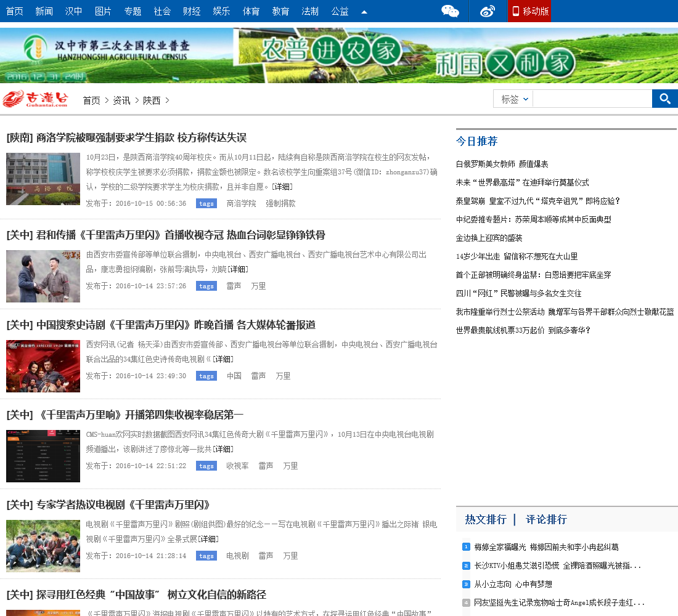Click 资讯 in the breadcrumb
The image size is (678, 616).
[121, 100]
